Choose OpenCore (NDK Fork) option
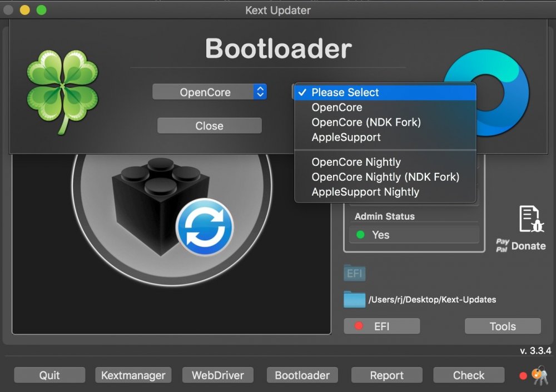This screenshot has height=392, width=556. pos(385,122)
